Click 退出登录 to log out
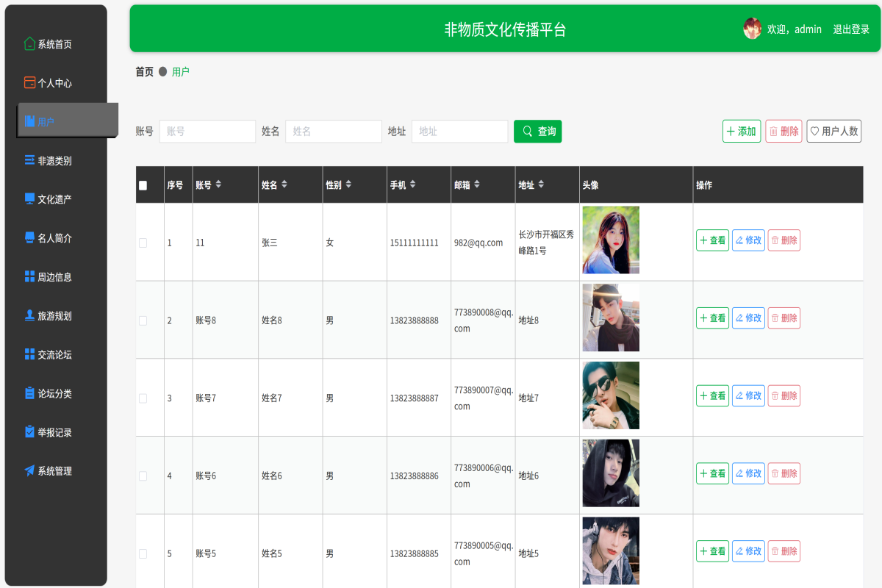882x588 pixels. pyautogui.click(x=851, y=29)
